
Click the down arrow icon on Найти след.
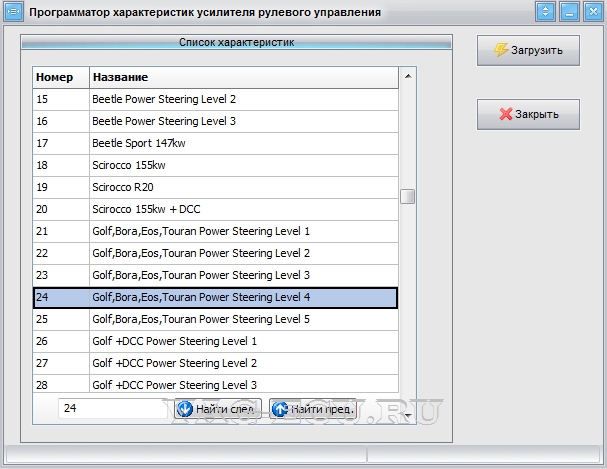(x=185, y=409)
